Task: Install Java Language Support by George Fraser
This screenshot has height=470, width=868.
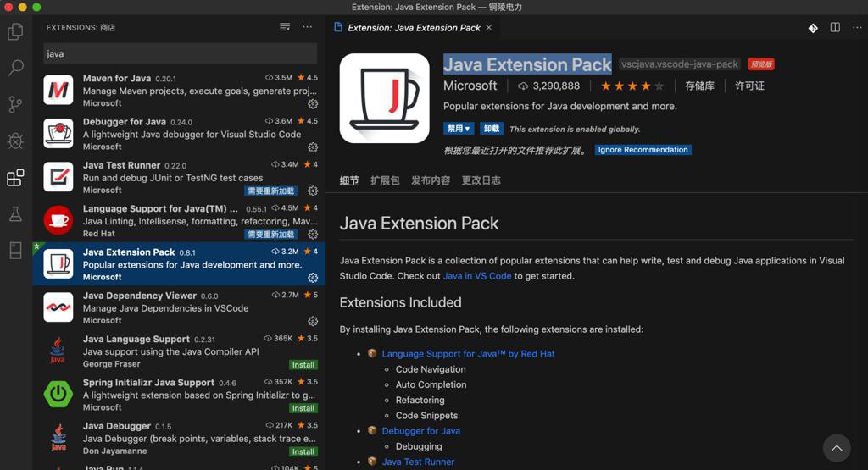Action: pos(303,365)
